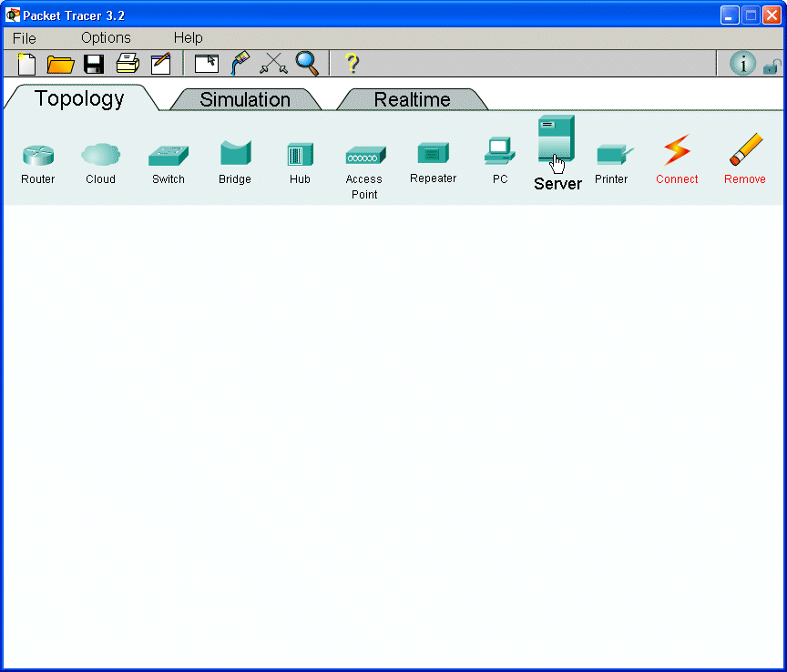Viewport: 787px width, 672px height.
Task: Select the Access Point device
Action: click(365, 172)
